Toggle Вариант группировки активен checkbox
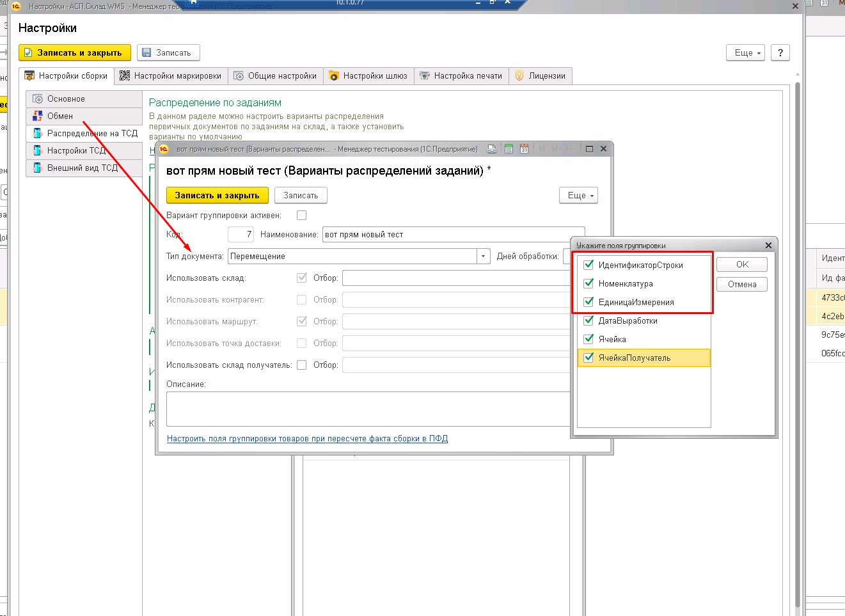 tap(302, 216)
